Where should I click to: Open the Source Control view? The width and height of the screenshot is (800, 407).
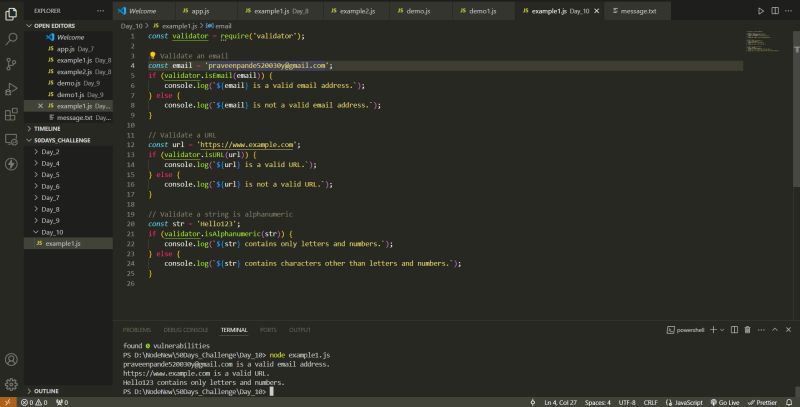pos(11,63)
